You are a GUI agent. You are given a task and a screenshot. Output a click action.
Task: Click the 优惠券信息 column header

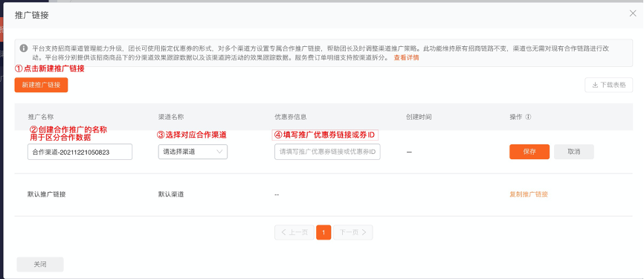[290, 117]
